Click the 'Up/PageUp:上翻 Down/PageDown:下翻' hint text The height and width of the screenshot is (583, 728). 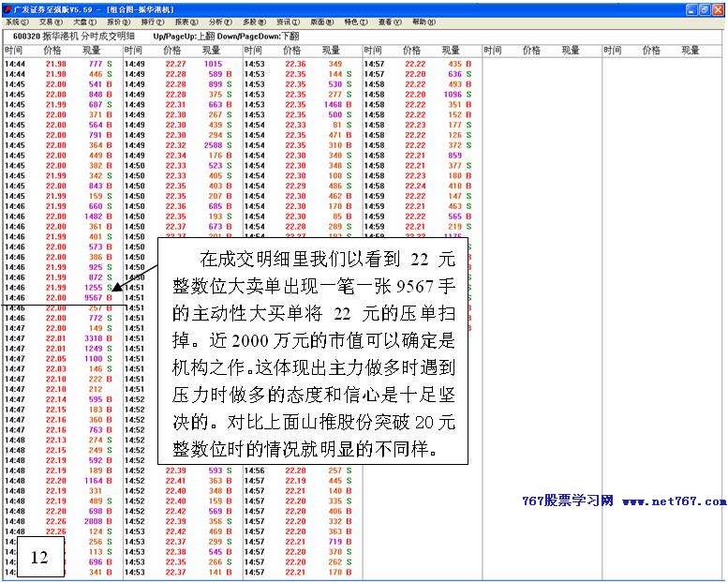pyautogui.click(x=226, y=36)
